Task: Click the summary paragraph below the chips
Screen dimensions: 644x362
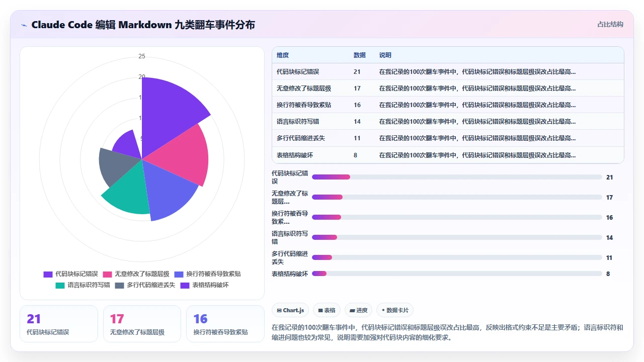Action: pyautogui.click(x=447, y=332)
